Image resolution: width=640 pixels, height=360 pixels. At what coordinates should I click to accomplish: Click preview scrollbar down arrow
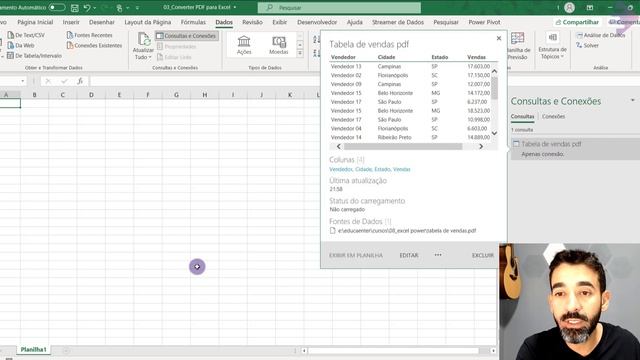click(x=494, y=133)
